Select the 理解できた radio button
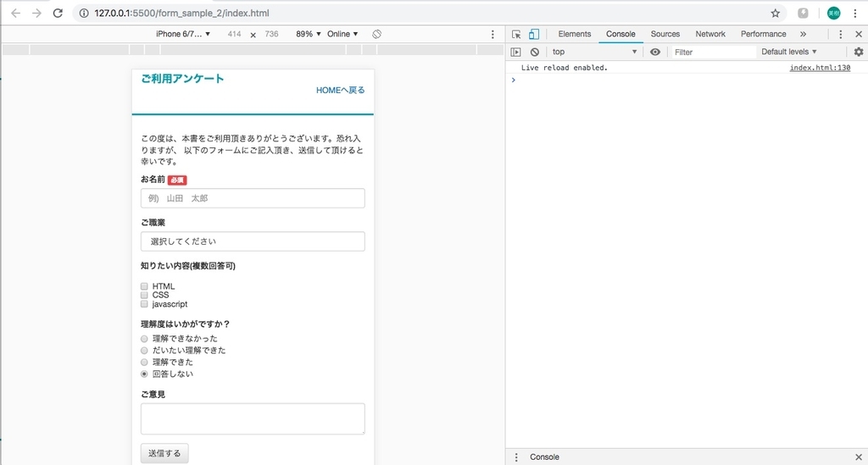This screenshot has width=868, height=465. pyautogui.click(x=144, y=363)
